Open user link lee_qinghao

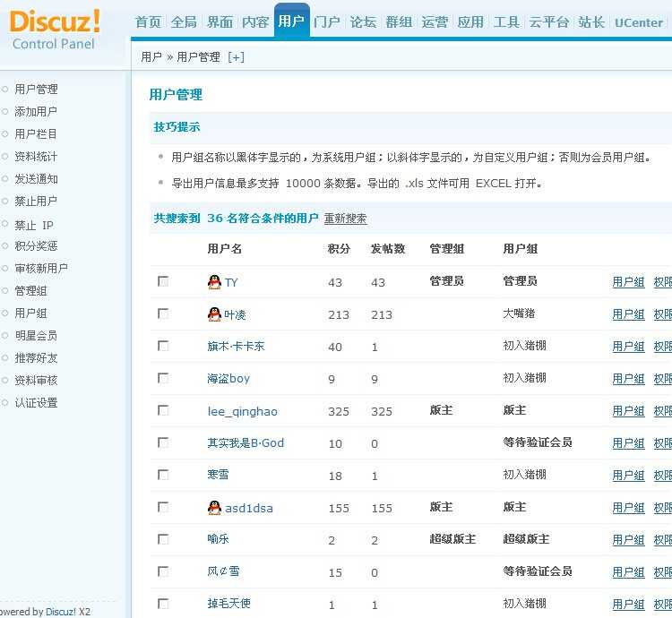click(243, 412)
